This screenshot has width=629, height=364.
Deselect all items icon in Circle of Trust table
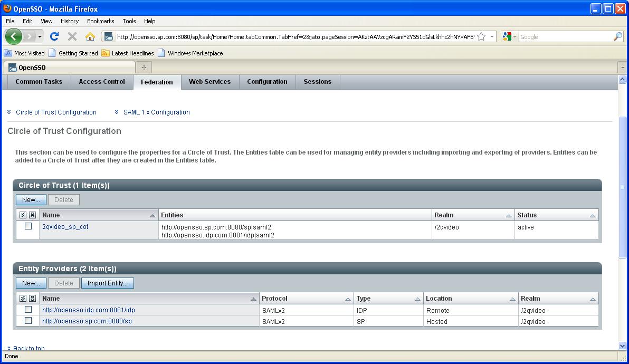pyautogui.click(x=33, y=215)
